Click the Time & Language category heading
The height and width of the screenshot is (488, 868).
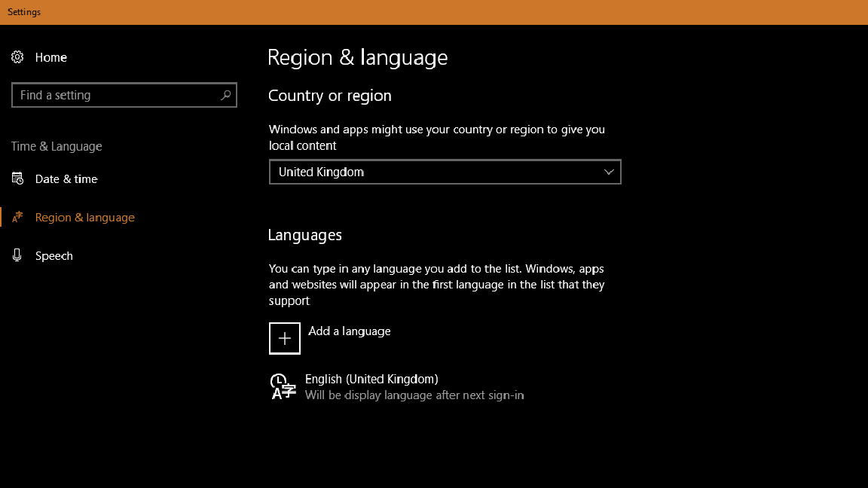[x=57, y=146]
